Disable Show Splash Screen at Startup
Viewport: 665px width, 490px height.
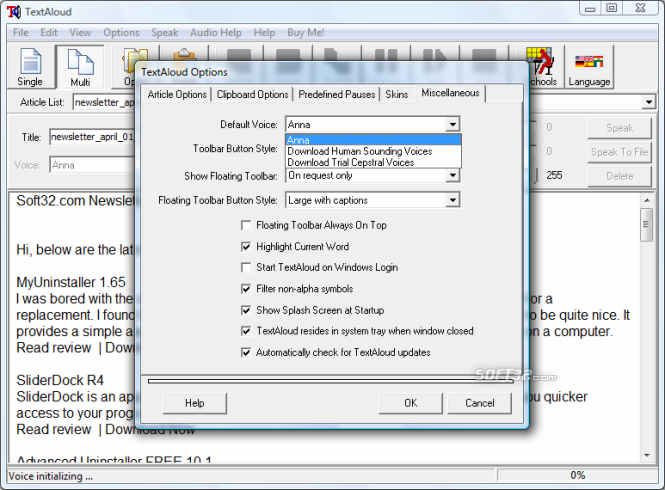(246, 310)
